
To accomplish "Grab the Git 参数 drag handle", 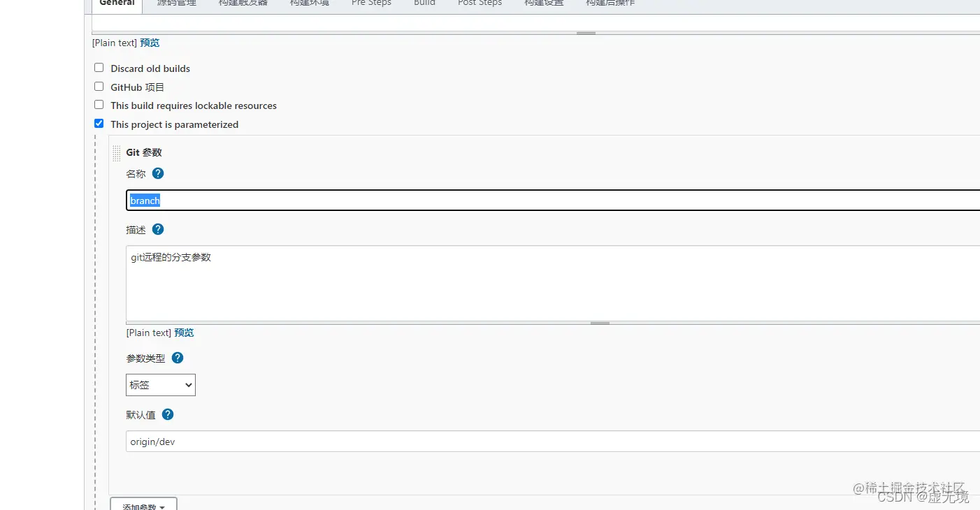I will [x=117, y=153].
